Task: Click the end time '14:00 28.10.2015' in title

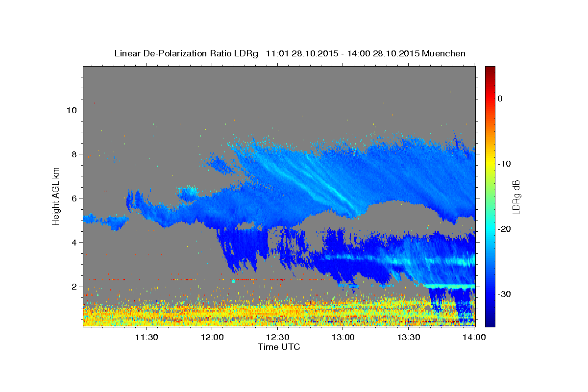Action: (383, 53)
